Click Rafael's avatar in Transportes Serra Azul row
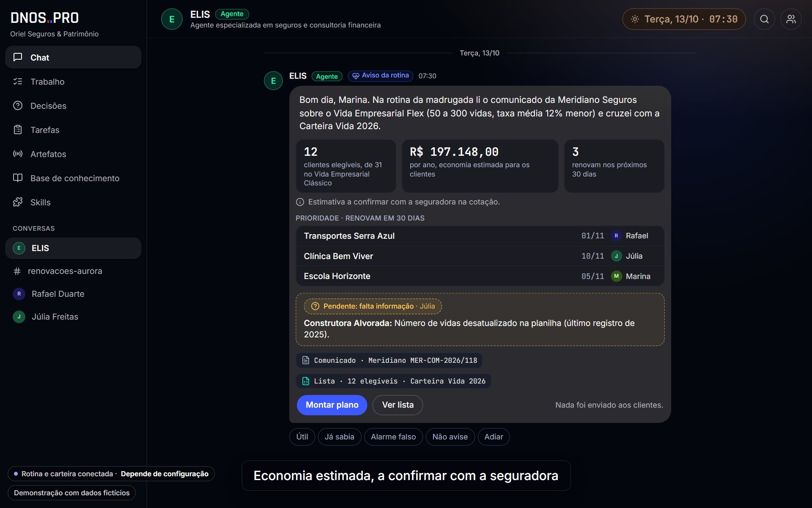The height and width of the screenshot is (508, 812). pos(616,236)
